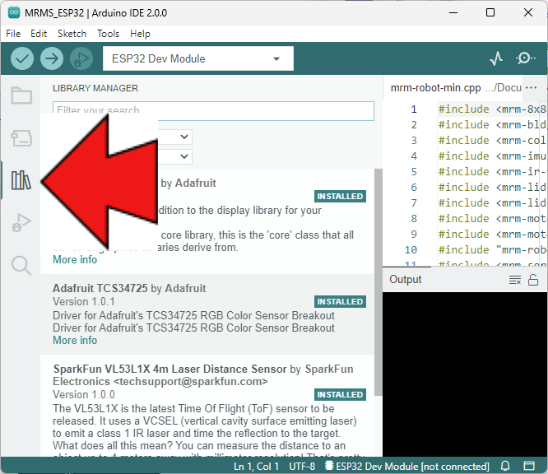
Task: Open the Sketch menu
Action: click(72, 34)
